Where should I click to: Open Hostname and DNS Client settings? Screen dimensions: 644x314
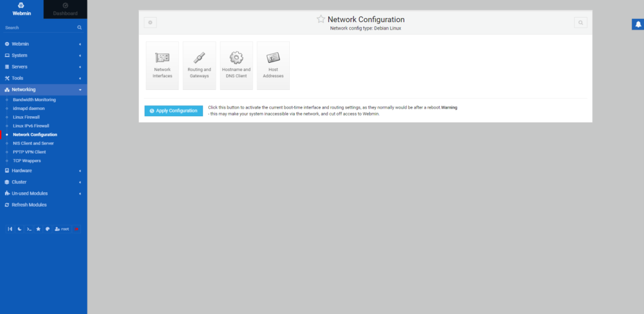click(236, 65)
